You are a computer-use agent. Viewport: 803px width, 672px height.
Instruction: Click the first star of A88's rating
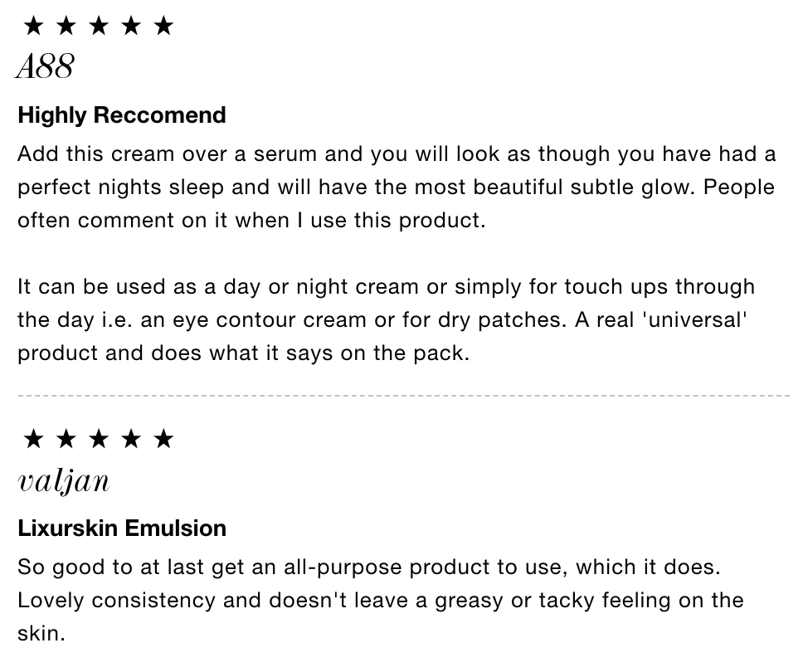click(x=34, y=26)
